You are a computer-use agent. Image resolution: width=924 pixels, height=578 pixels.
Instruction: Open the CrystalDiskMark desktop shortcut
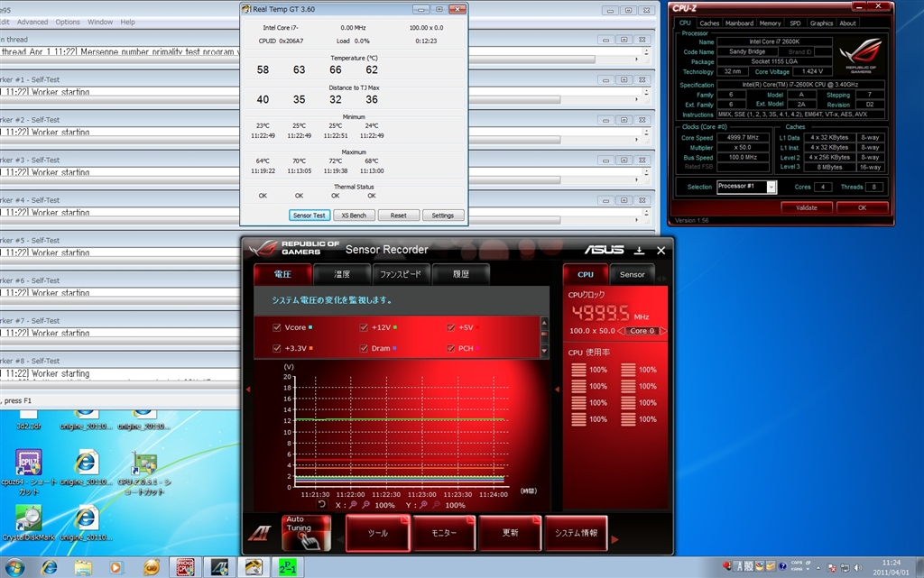pyautogui.click(x=28, y=518)
